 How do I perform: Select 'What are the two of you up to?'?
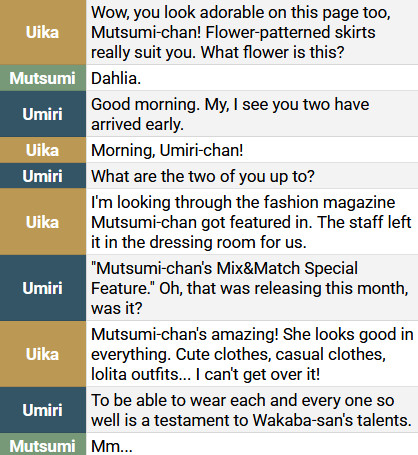(203, 176)
